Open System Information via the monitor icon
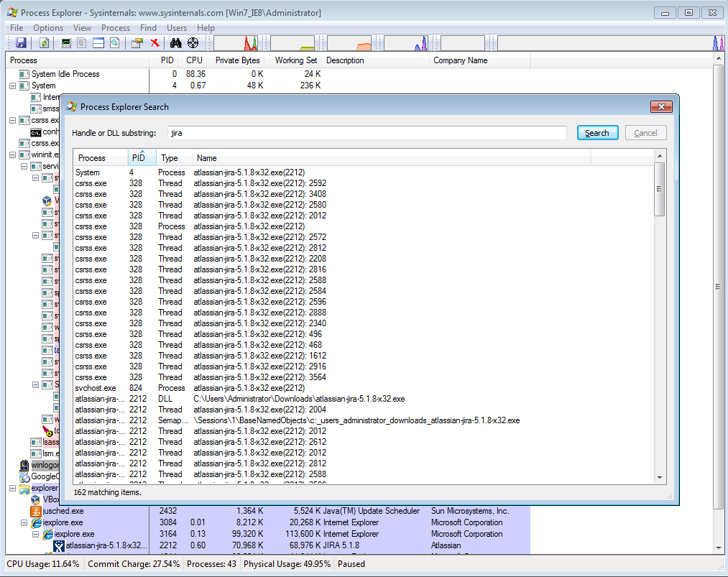Image resolution: width=728 pixels, height=577 pixels. tap(66, 43)
